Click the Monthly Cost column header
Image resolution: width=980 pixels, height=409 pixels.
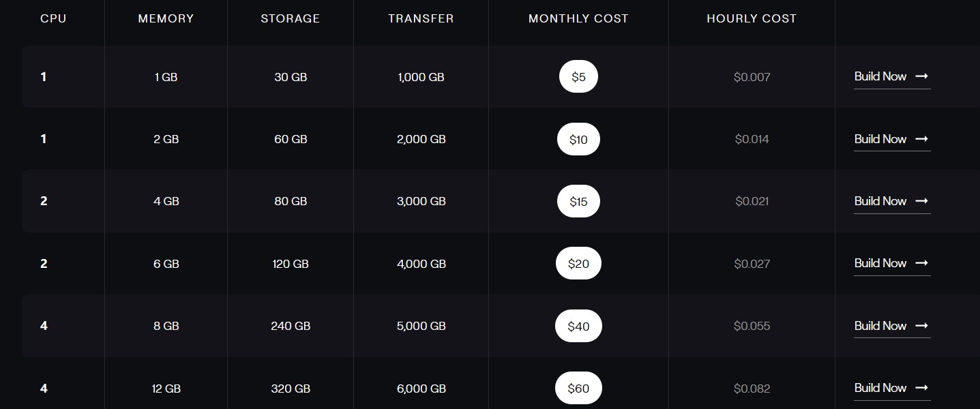(578, 18)
